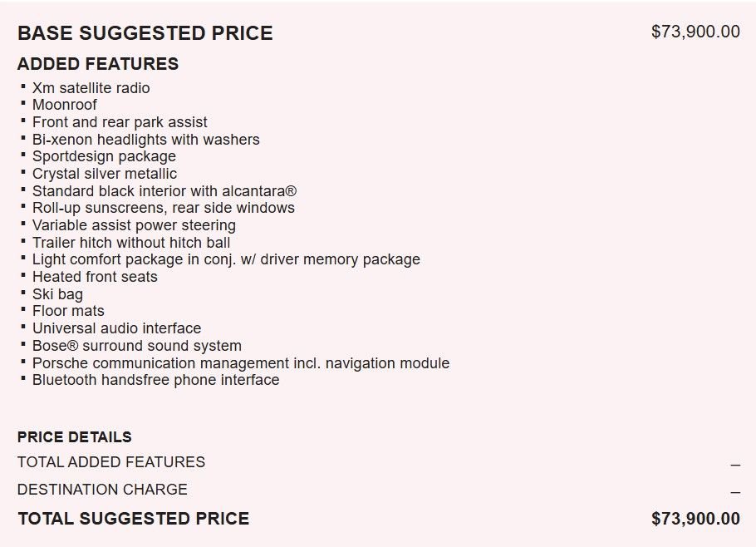The image size is (756, 547).
Task: Click Trailer hitch without hitch ball
Action: point(131,242)
